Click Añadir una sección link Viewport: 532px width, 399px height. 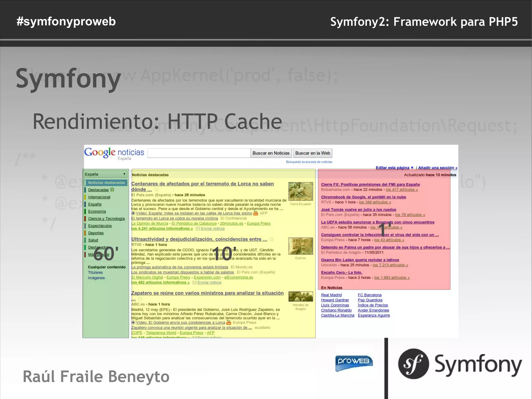[x=438, y=168]
